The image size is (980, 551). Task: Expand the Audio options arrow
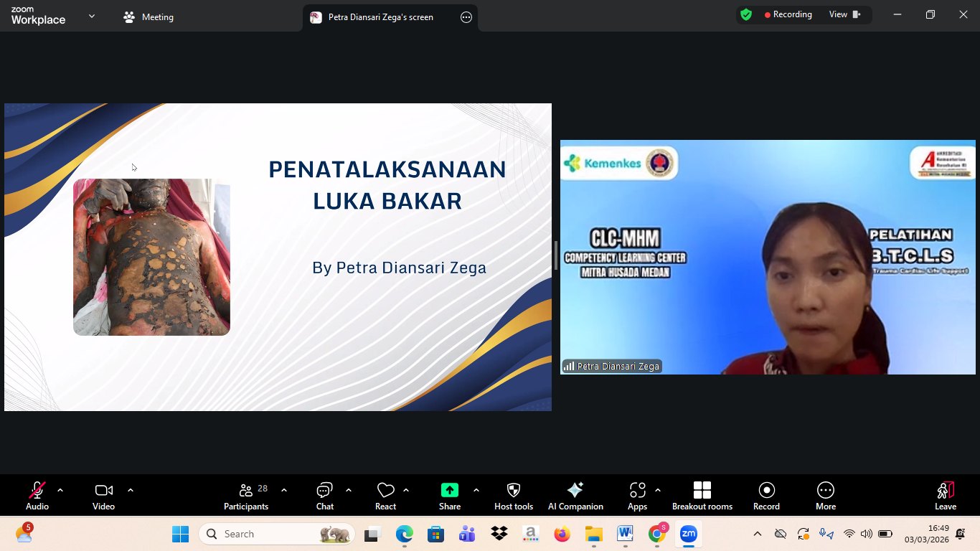tap(60, 490)
